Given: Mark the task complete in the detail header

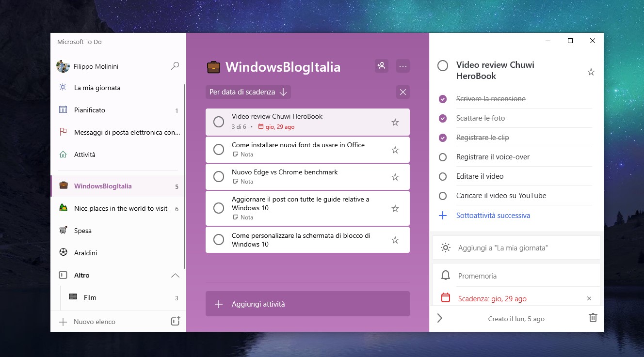Looking at the screenshot, I should click(x=443, y=65).
